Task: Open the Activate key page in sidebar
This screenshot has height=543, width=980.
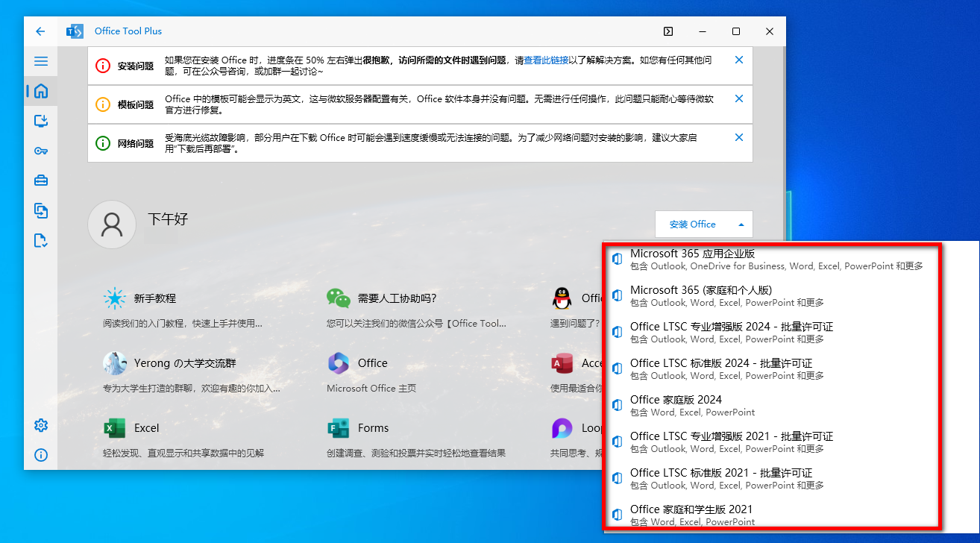Action: (x=41, y=151)
